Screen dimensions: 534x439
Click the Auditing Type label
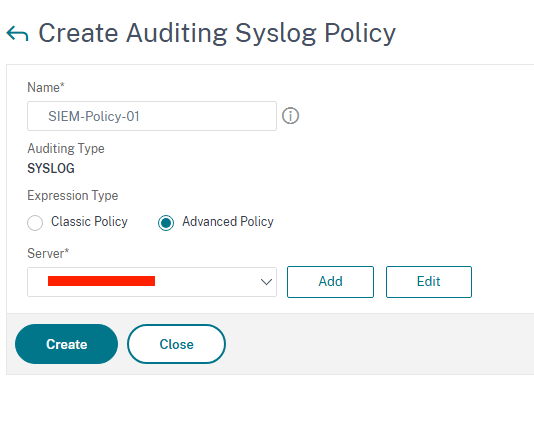pyautogui.click(x=66, y=148)
